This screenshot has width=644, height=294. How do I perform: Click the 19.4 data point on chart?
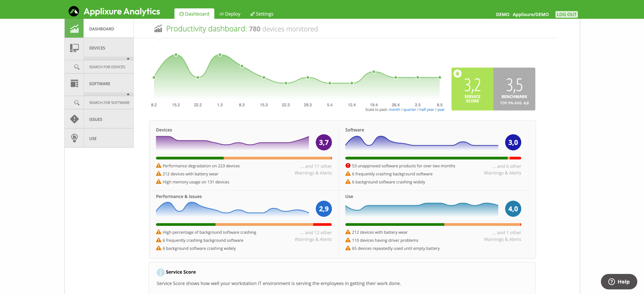click(x=374, y=72)
